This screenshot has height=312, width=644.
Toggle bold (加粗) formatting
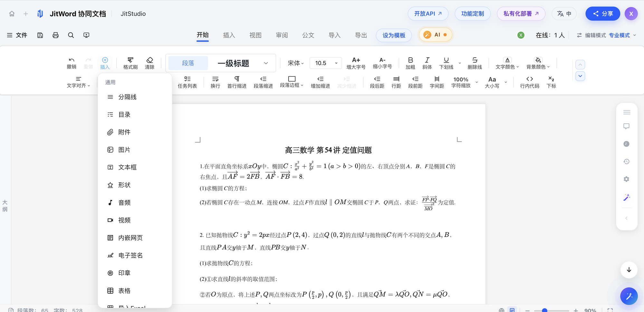pos(410,63)
